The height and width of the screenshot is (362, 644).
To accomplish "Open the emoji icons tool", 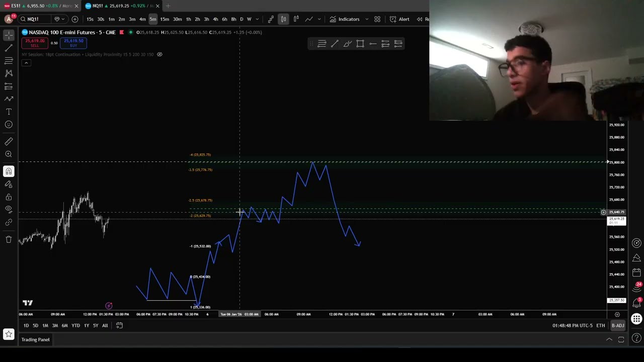I will (9, 125).
